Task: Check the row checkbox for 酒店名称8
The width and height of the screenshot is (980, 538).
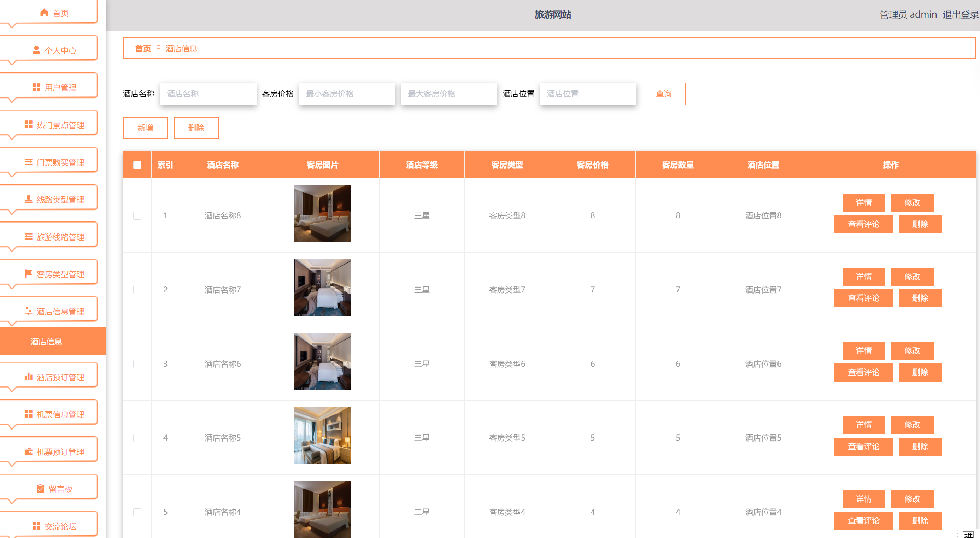Action: [137, 215]
